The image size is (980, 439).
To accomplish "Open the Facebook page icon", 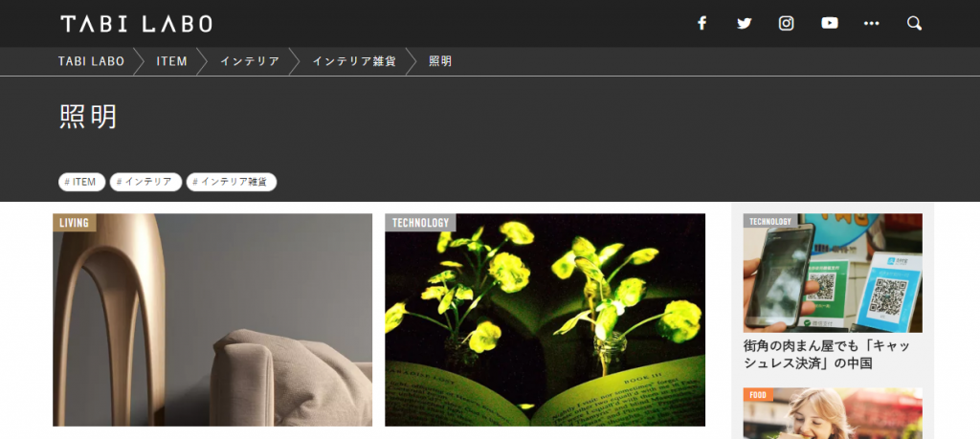I will pos(702,24).
